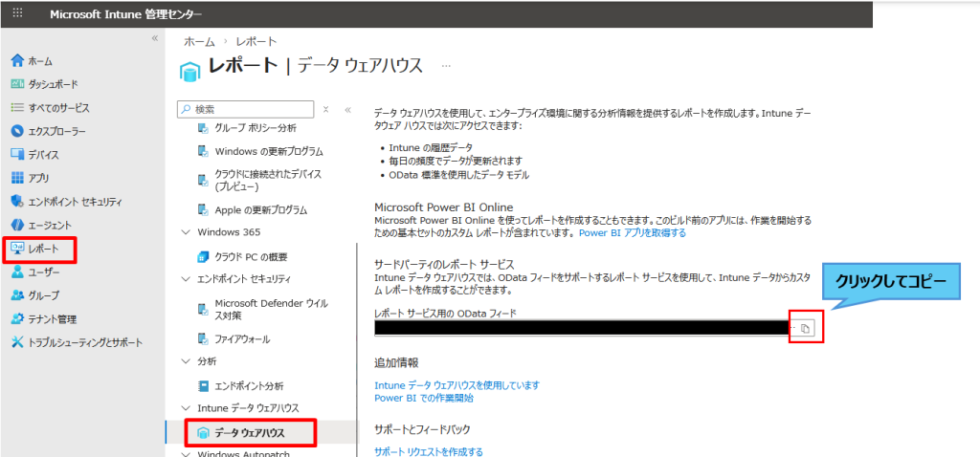
Task: Click the 検索 box in report menu
Action: click(251, 110)
